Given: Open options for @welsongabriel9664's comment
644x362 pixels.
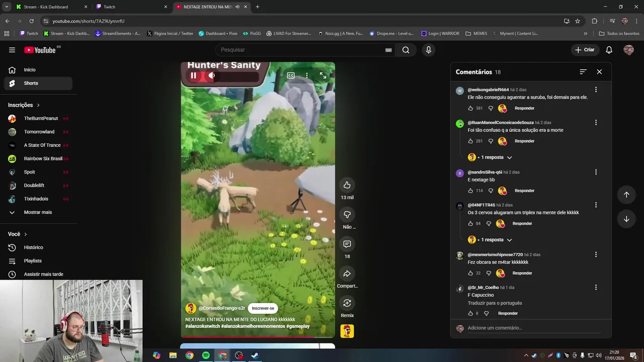Looking at the screenshot, I should [x=596, y=89].
